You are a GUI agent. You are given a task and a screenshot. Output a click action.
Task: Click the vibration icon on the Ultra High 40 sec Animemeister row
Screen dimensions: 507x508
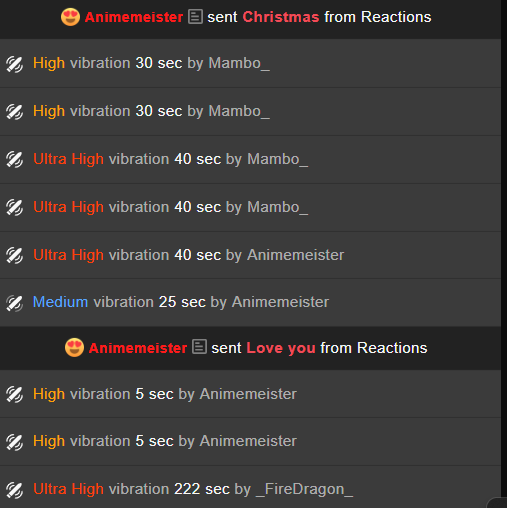click(15, 256)
